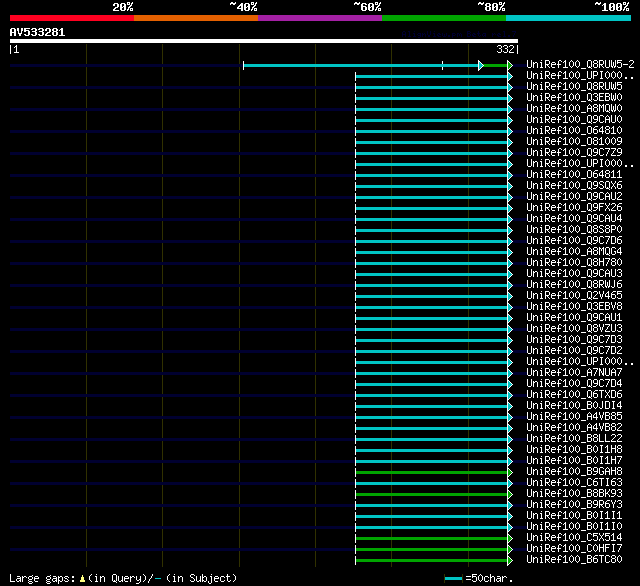The width and height of the screenshot is (640, 586).
Task: Click the long cyan alignment bar of Q8RUW5-2
Action: pos(361,65)
